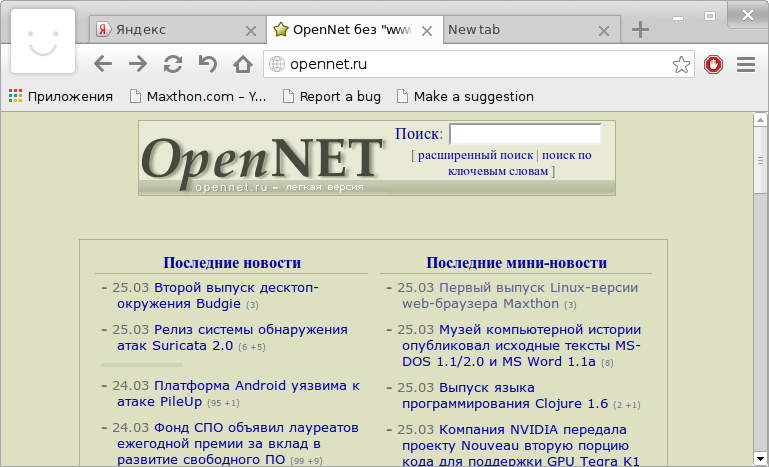Image resolution: width=769 pixels, height=467 pixels.
Task: Reload the page with the refresh icon
Action: pyautogui.click(x=173, y=64)
